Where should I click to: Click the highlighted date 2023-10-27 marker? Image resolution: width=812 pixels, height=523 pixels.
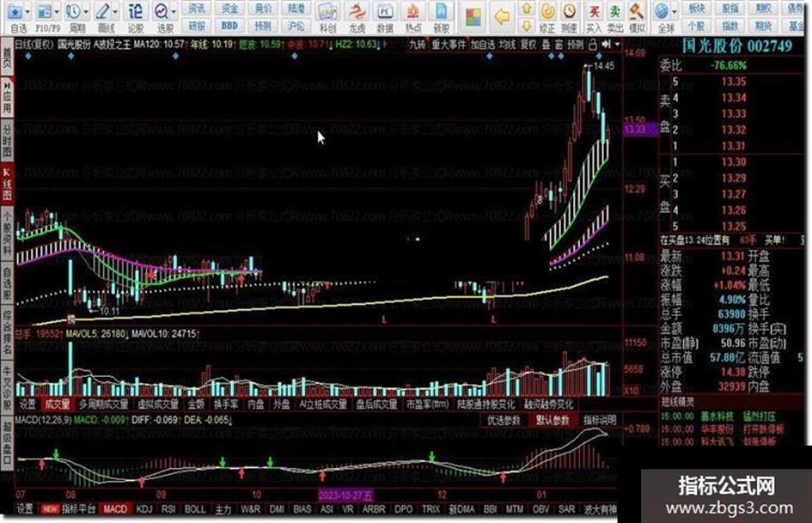click(x=345, y=496)
